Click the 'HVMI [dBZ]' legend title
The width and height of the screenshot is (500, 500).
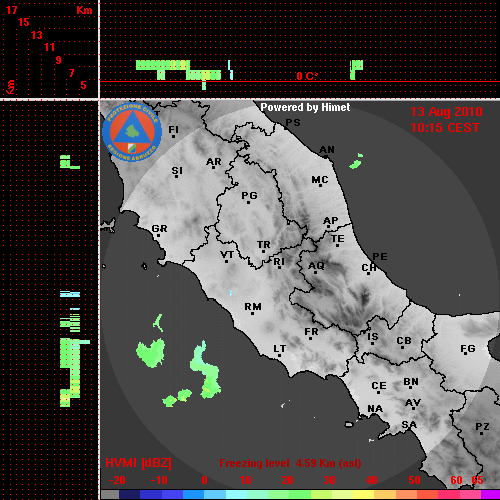[x=138, y=463]
